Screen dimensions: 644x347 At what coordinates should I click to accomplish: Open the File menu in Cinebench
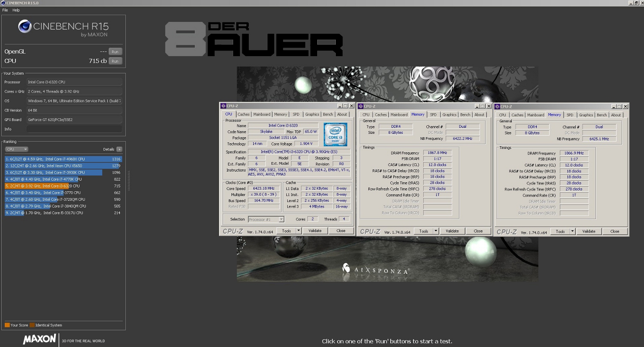pyautogui.click(x=5, y=10)
